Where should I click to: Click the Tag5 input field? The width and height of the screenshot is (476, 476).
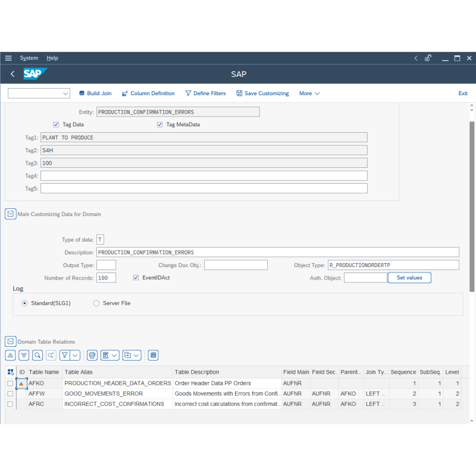[204, 189]
